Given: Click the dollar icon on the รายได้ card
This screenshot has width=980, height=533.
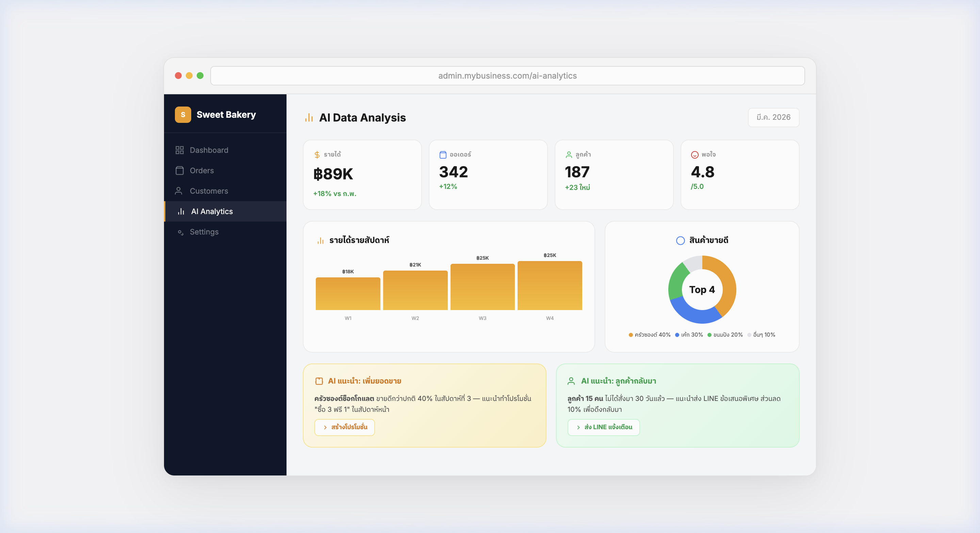Looking at the screenshot, I should (x=317, y=154).
